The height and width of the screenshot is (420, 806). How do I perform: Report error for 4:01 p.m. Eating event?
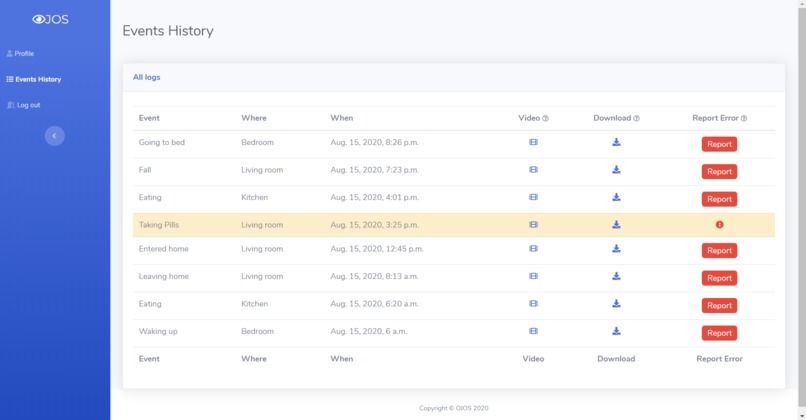pyautogui.click(x=719, y=199)
